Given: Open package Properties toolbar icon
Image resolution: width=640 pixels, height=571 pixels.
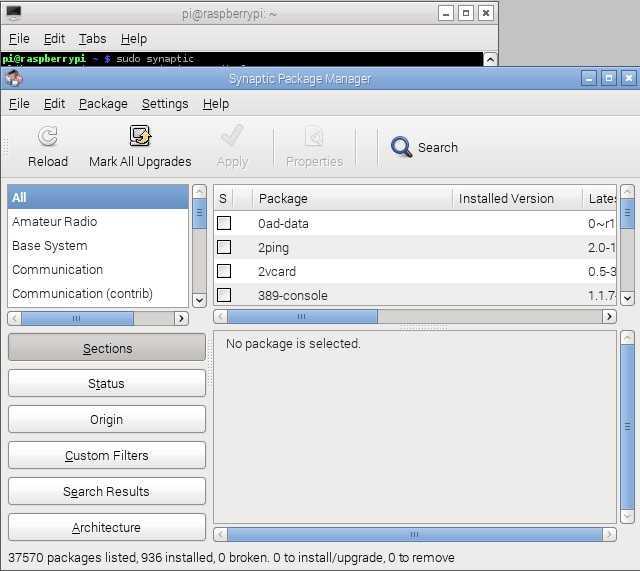Looking at the screenshot, I should pos(314,137).
